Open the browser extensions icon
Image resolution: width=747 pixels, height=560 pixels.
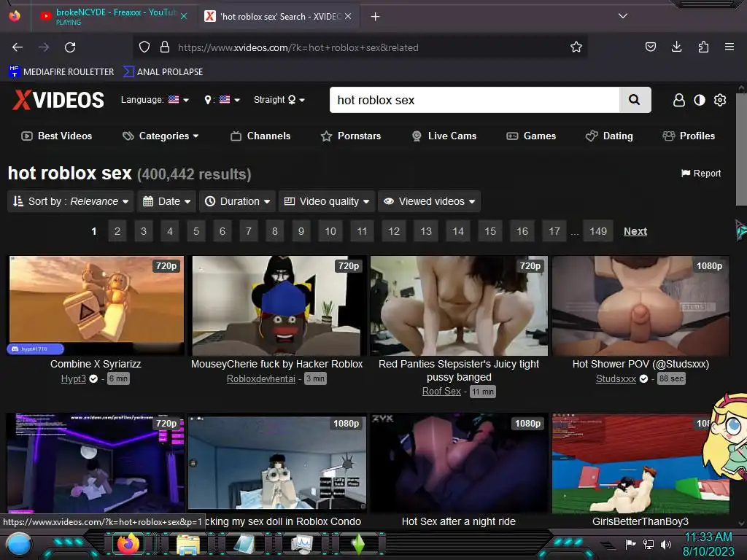703,47
